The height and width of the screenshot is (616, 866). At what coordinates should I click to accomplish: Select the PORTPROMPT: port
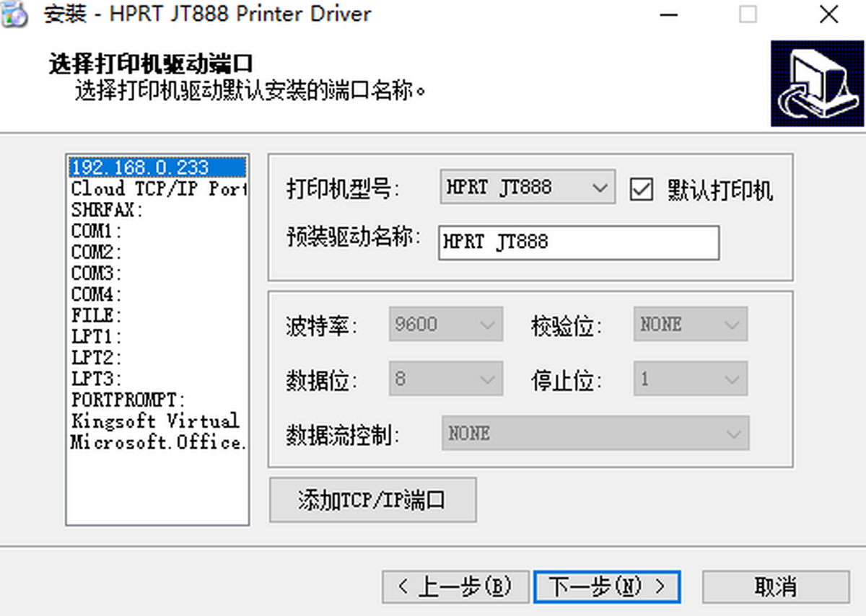tap(157, 400)
